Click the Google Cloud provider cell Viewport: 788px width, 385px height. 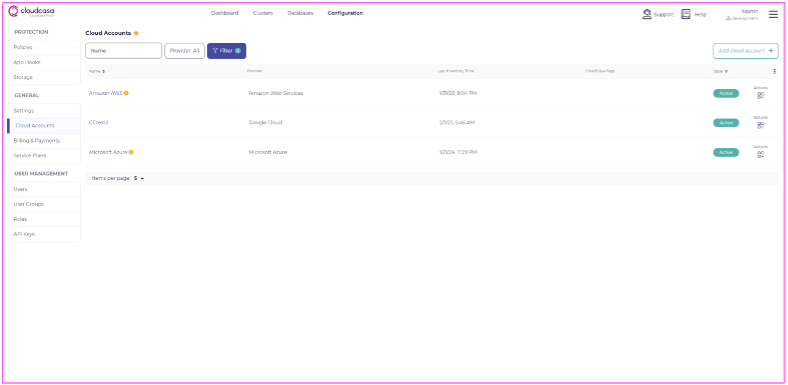pyautogui.click(x=265, y=123)
